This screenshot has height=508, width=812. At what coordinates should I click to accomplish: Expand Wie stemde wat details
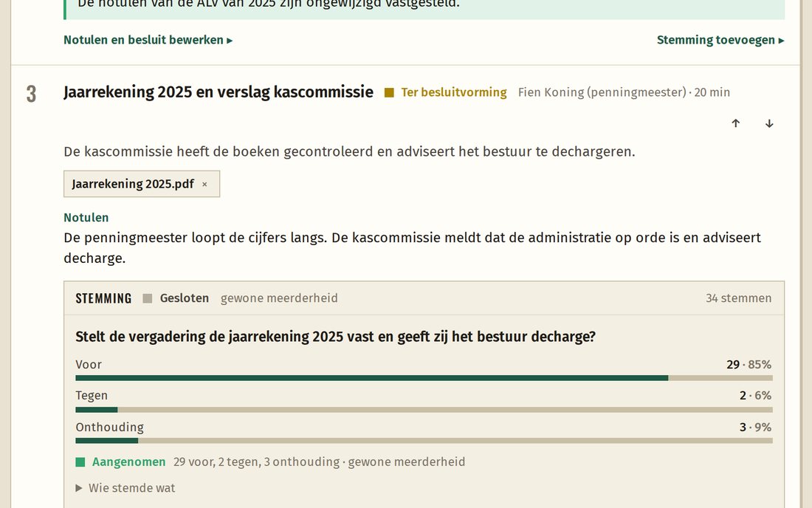click(x=125, y=488)
